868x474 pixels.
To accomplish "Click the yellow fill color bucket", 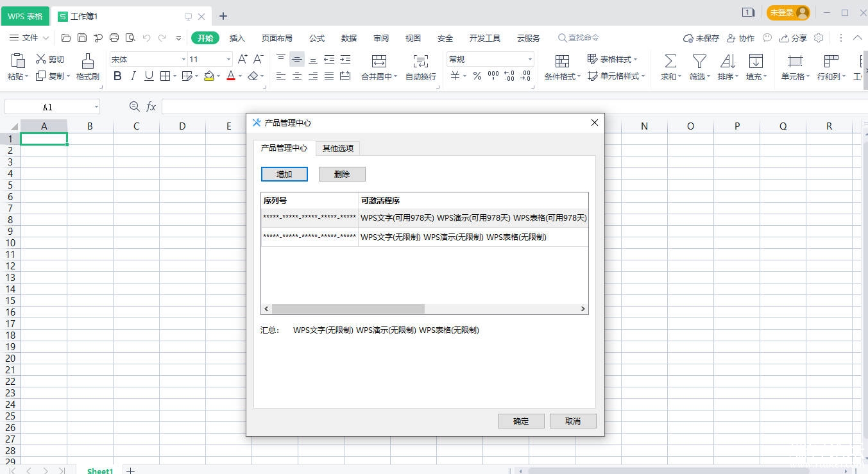I will (209, 76).
